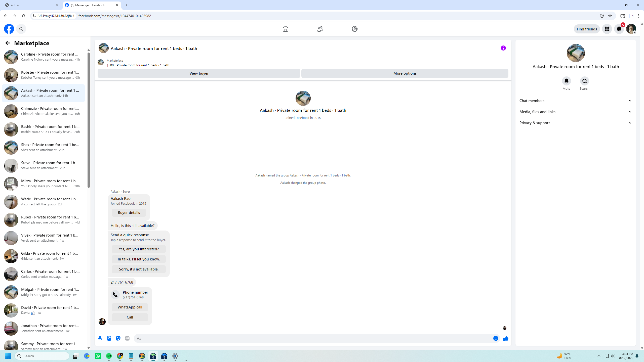This screenshot has height=362, width=644.
Task: Send quick reply 'Yes, are you interested?'
Action: 139,249
